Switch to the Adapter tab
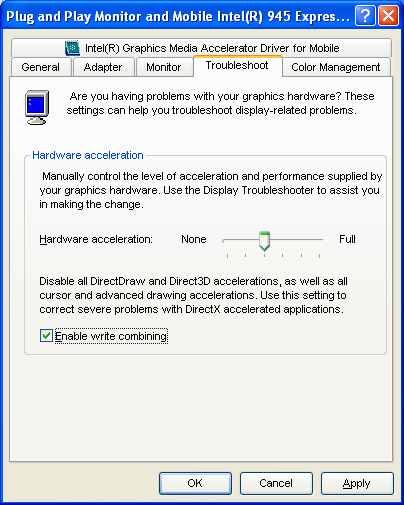This screenshot has width=404, height=505. (x=103, y=67)
